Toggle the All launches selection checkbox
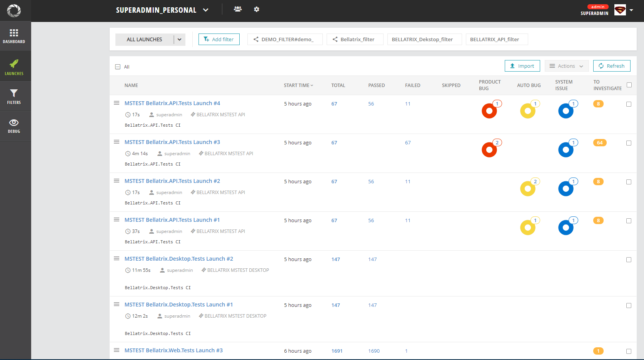644x360 pixels. coord(118,67)
